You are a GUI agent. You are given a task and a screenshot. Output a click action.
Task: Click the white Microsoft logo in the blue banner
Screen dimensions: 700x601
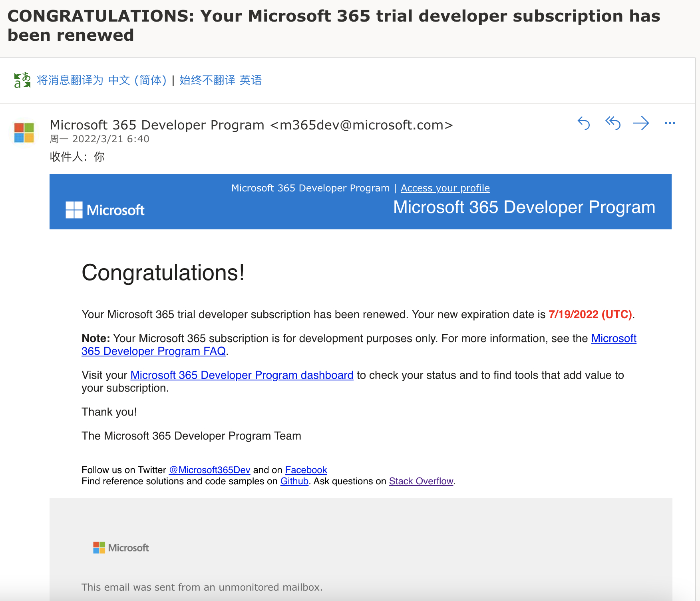click(x=105, y=210)
